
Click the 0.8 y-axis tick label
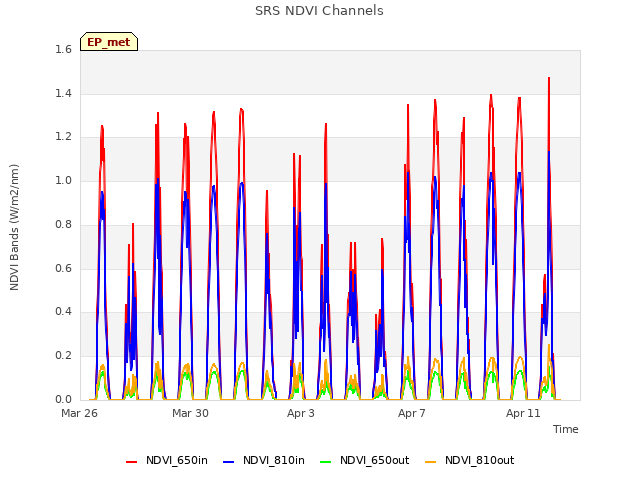coord(63,224)
